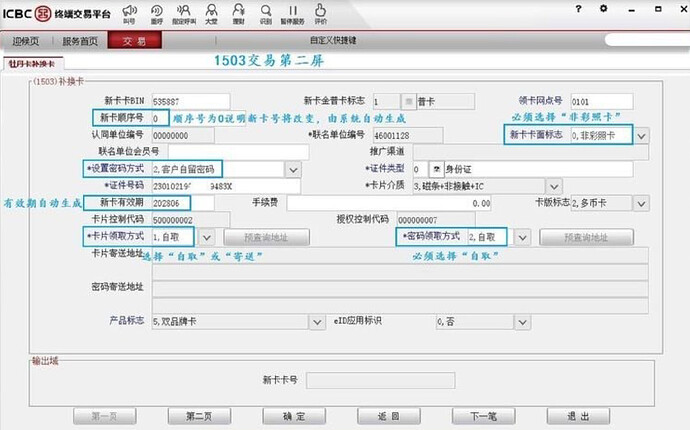Image resolution: width=690 pixels, height=430 pixels.
Task: Click the (1503)补换卡 group label
Action: click(58, 81)
